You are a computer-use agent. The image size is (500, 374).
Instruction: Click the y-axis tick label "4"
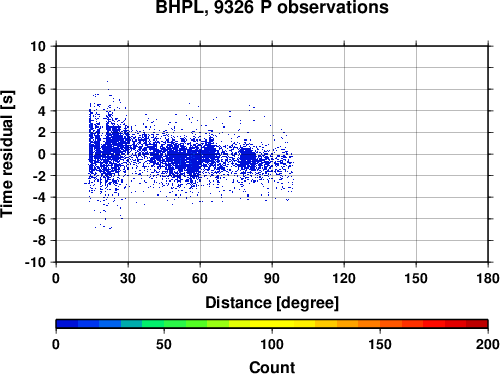pyautogui.click(x=42, y=111)
